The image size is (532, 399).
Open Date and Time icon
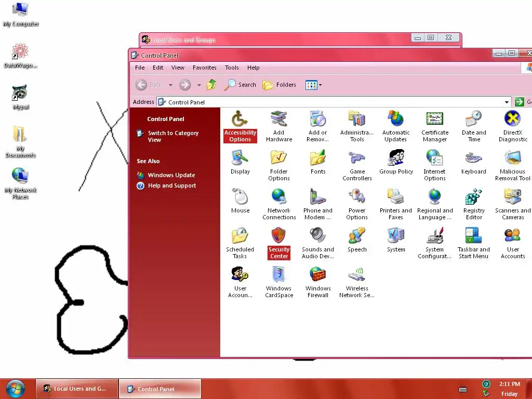(x=474, y=126)
